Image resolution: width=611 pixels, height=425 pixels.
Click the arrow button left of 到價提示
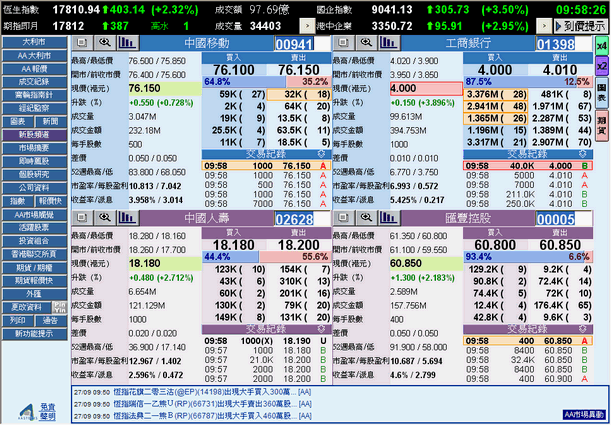point(544,26)
